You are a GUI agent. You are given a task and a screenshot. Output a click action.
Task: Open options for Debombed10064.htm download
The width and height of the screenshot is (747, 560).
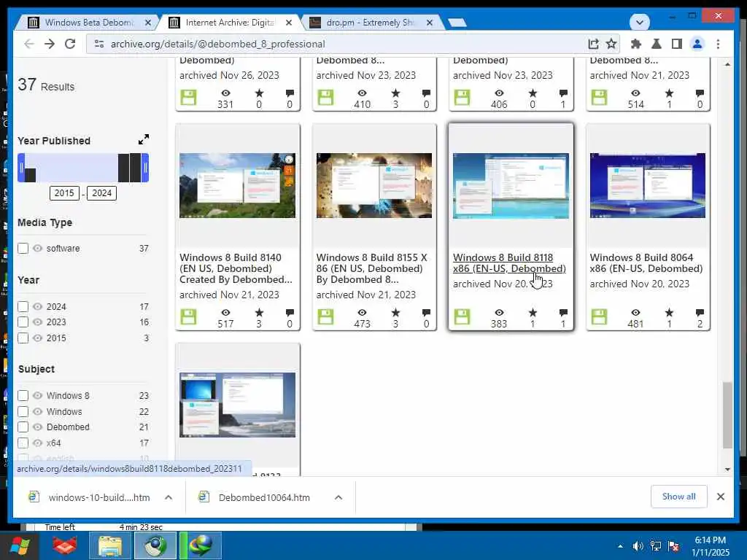pos(338,497)
